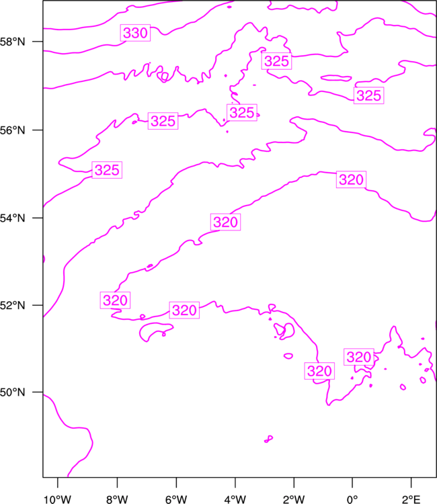This screenshot has width=437, height=504.
Task: Select the 56°N latitude axis label
Action: pos(12,130)
